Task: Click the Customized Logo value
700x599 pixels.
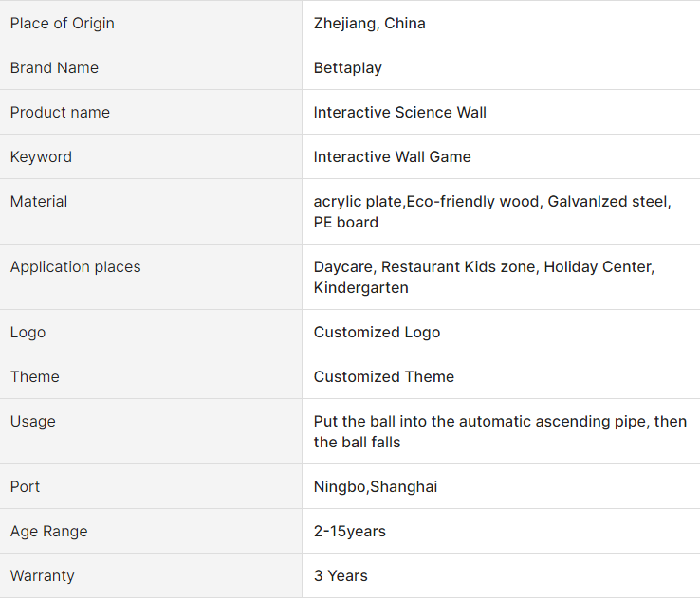Action: [377, 333]
